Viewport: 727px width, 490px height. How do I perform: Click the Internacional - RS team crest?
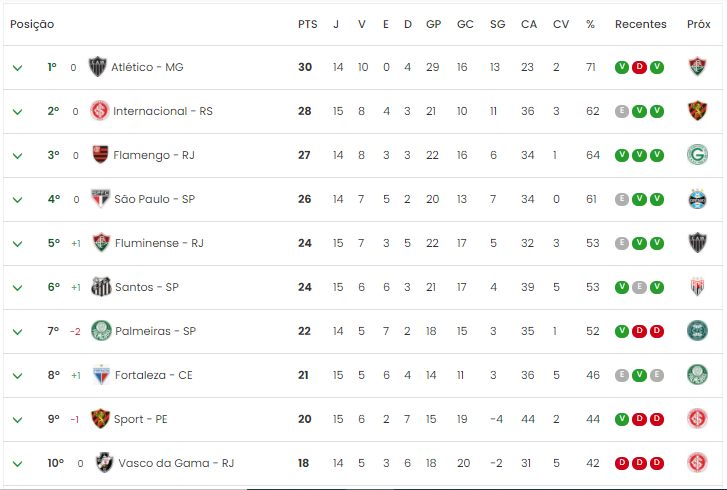pos(100,111)
